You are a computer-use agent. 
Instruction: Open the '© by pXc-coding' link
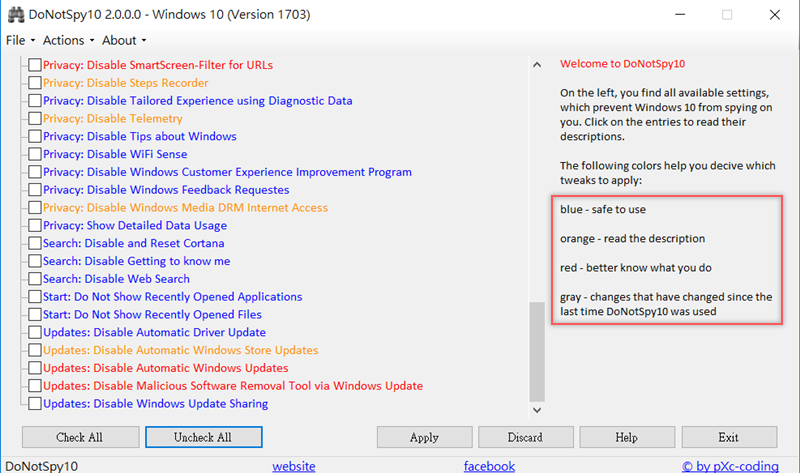(x=730, y=466)
